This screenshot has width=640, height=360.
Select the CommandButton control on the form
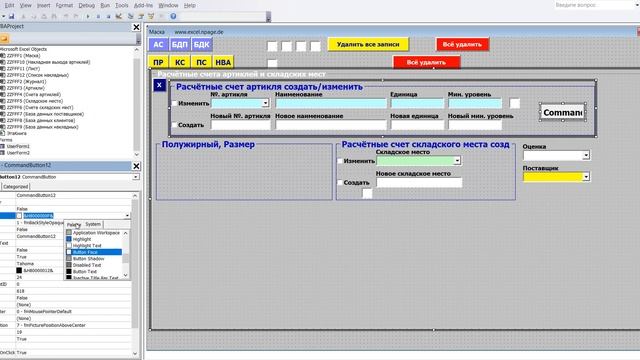click(562, 112)
